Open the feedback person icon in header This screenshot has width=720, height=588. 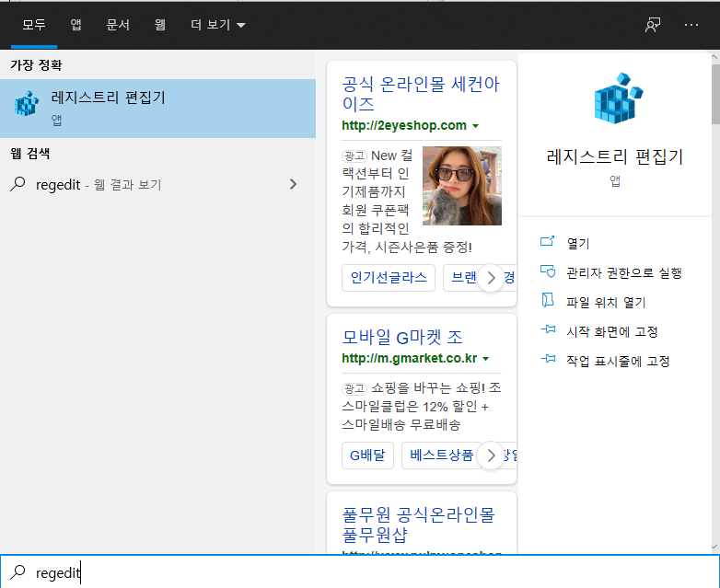point(653,25)
